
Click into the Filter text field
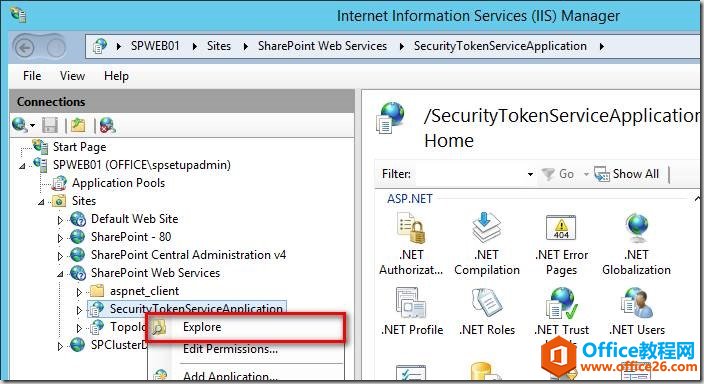(x=470, y=174)
